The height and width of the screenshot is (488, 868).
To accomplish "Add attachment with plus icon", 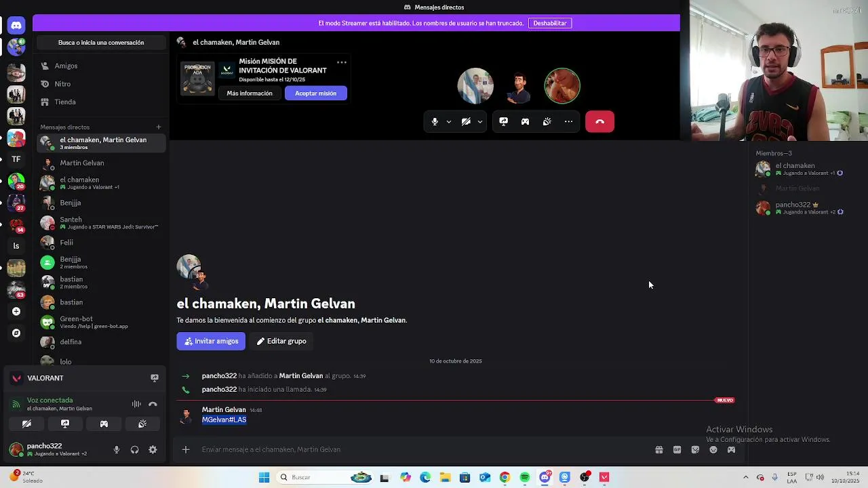I will tap(185, 449).
